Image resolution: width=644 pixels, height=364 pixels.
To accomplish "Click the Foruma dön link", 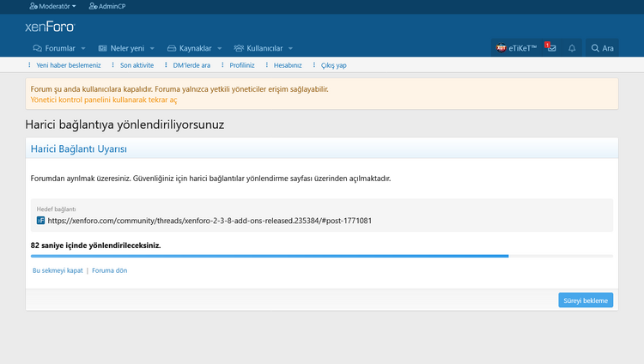I will [x=110, y=270].
